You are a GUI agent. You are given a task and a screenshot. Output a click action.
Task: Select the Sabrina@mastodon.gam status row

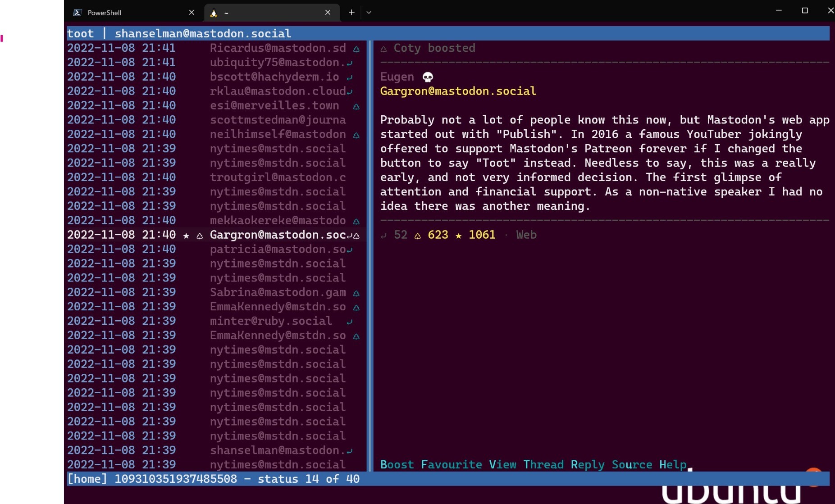point(214,292)
